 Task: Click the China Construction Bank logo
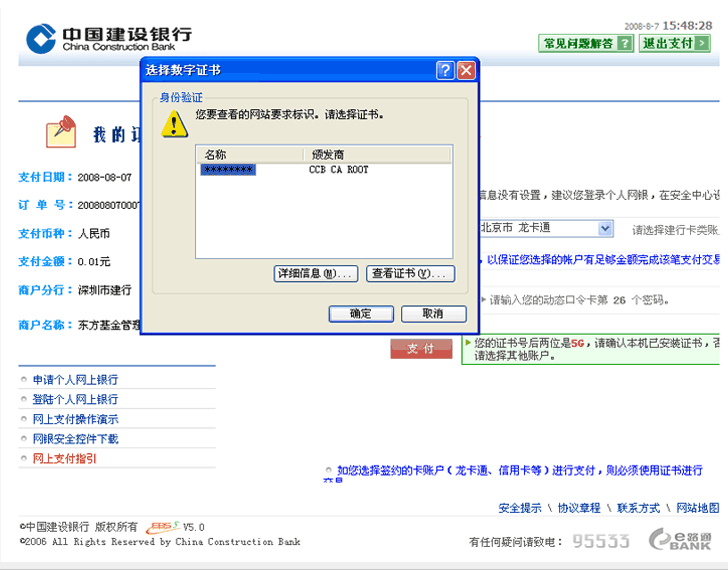[x=109, y=39]
